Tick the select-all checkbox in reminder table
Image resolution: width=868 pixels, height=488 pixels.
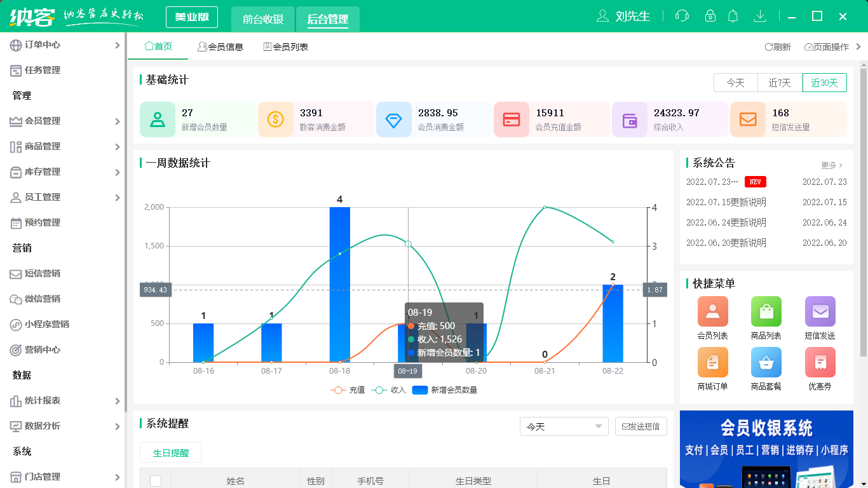156,481
